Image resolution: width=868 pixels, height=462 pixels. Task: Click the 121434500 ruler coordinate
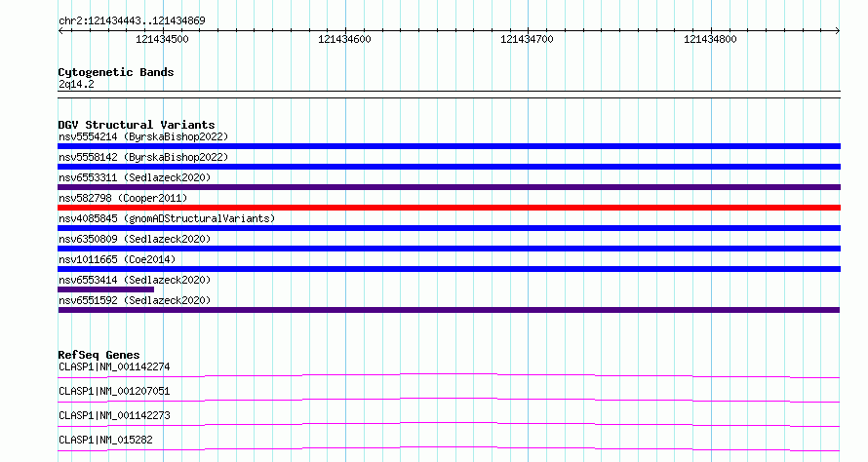click(162, 39)
